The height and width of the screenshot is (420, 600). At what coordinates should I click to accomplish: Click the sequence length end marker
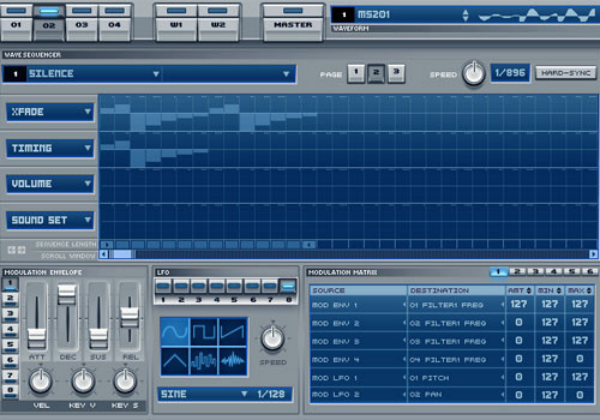(x=309, y=244)
